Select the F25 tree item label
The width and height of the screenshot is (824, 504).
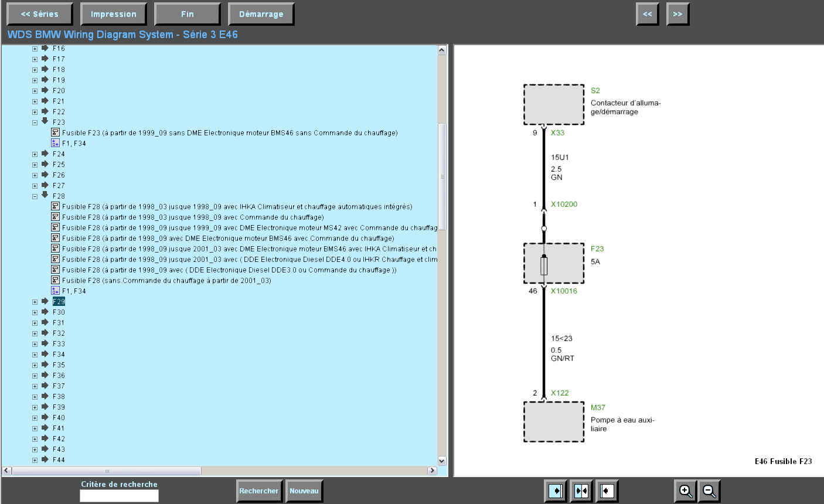click(59, 165)
